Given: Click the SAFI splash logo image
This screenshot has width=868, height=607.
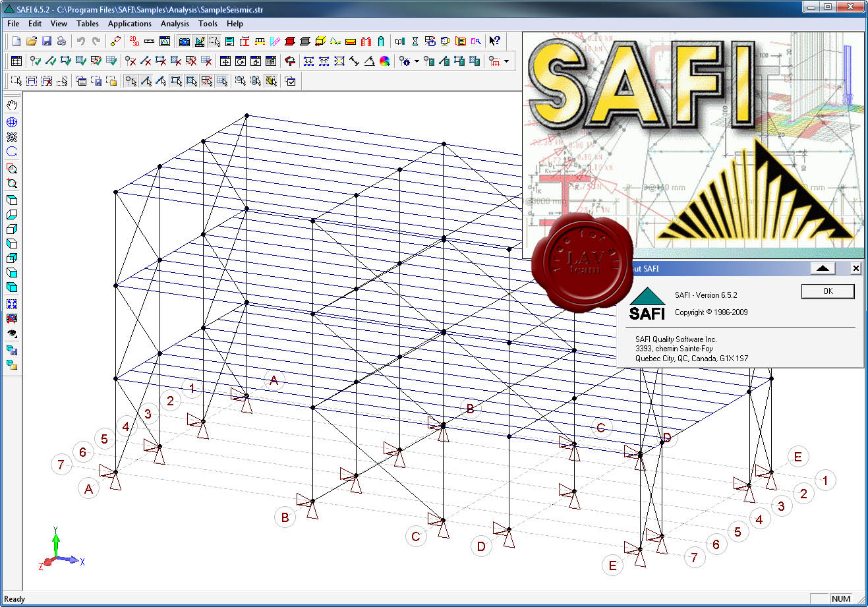Looking at the screenshot, I should (693, 145).
